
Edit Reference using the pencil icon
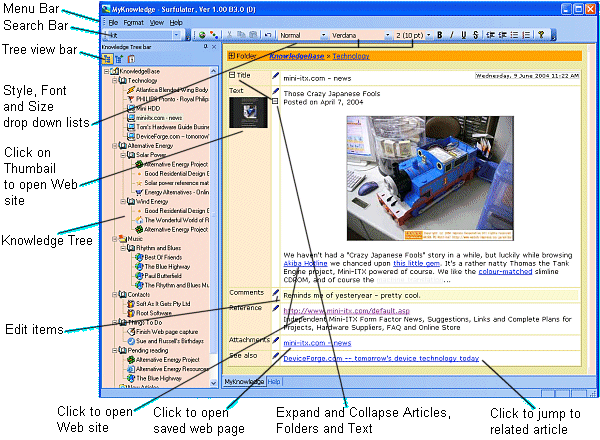click(x=276, y=308)
